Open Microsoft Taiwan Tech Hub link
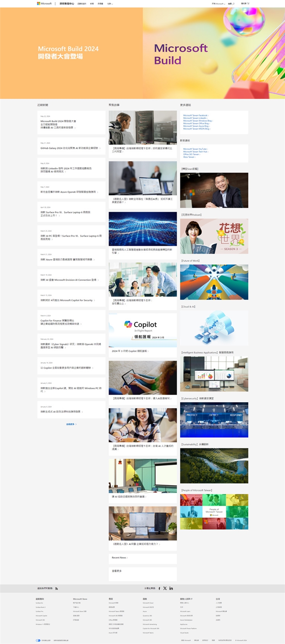The image size is (285, 644). 196,152
